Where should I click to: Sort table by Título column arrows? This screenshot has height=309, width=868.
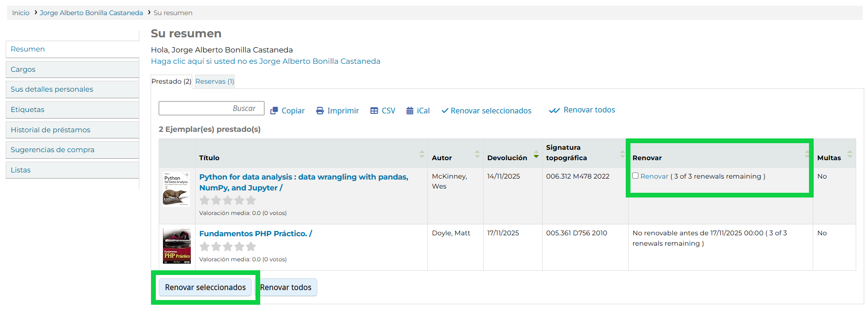(x=421, y=154)
